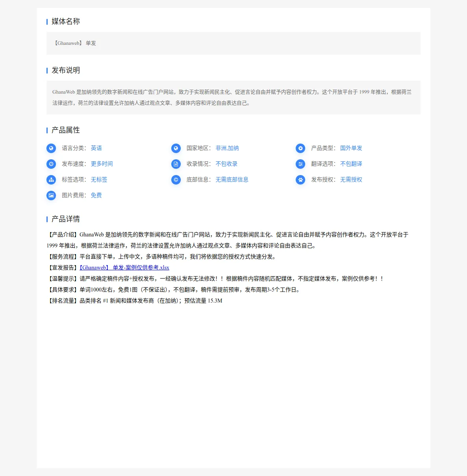
Task: Click the 【服务流程】 line in product details
Action: [162, 256]
